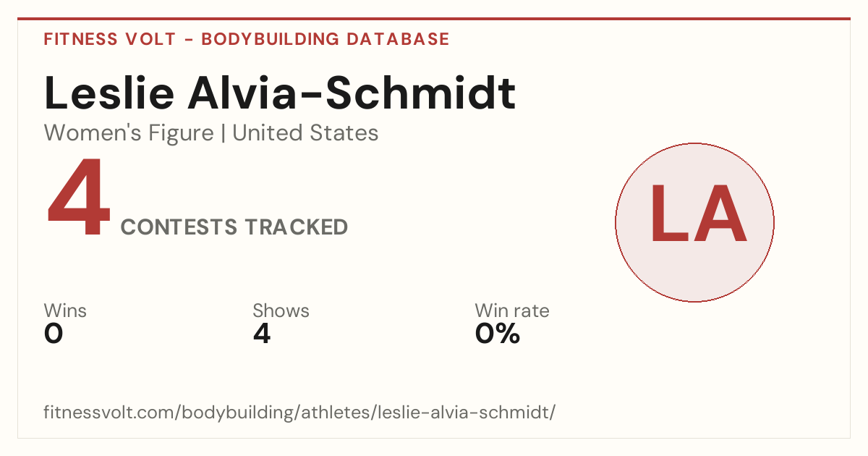Viewport: 868px width, 456px height.
Task: Click the Wins value 0
Action: pyautogui.click(x=54, y=334)
